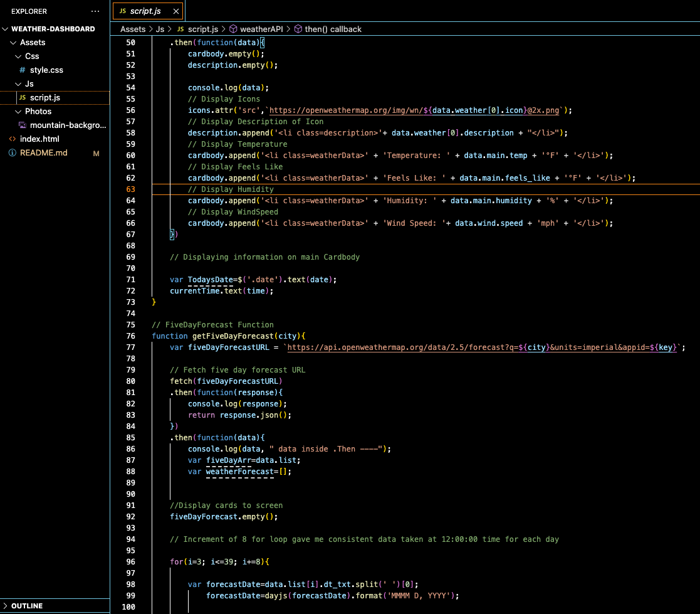This screenshot has width=700, height=614.
Task: Click line number 76 in the gutter
Action: point(130,336)
